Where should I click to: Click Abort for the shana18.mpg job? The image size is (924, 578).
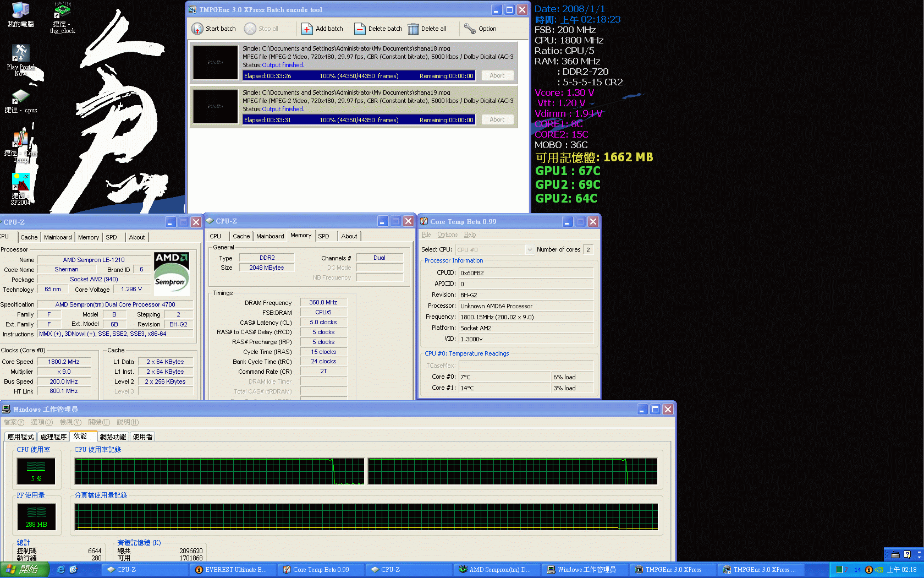click(497, 75)
